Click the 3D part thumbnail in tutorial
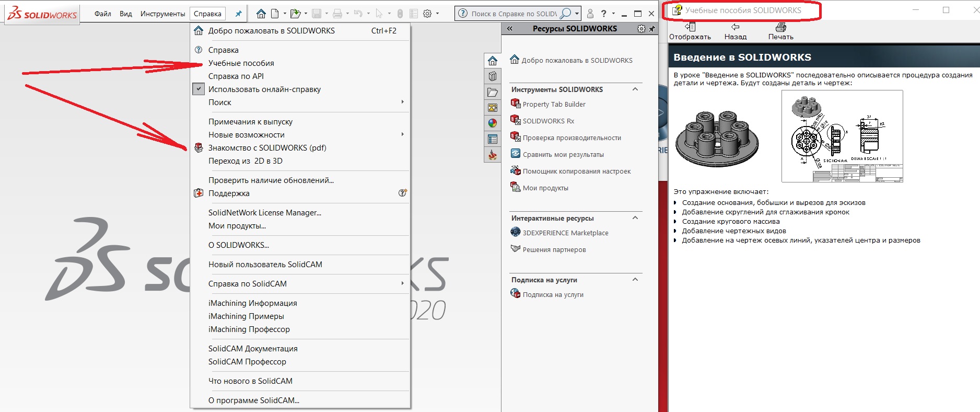Viewport: 980px width, 412px height. coord(717,138)
